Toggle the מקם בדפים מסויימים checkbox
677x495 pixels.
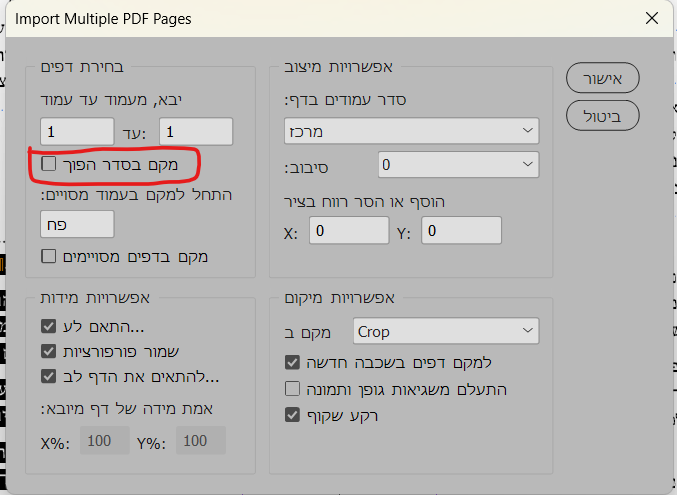point(49,257)
